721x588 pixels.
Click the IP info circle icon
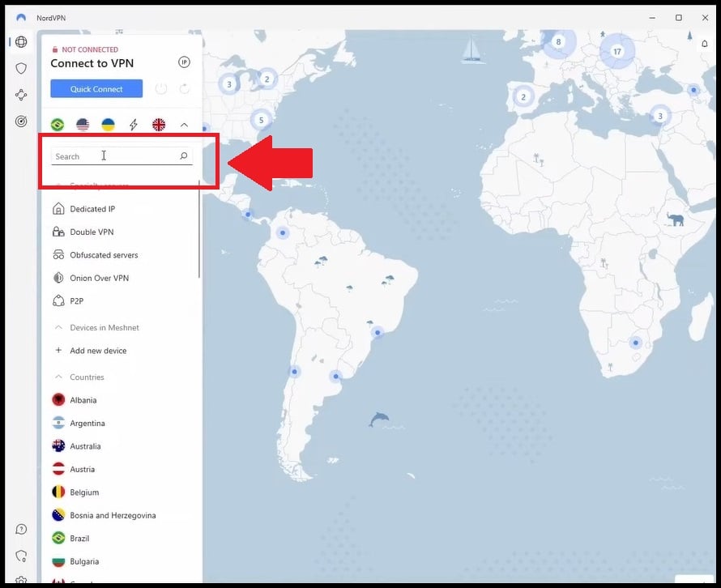pyautogui.click(x=184, y=62)
